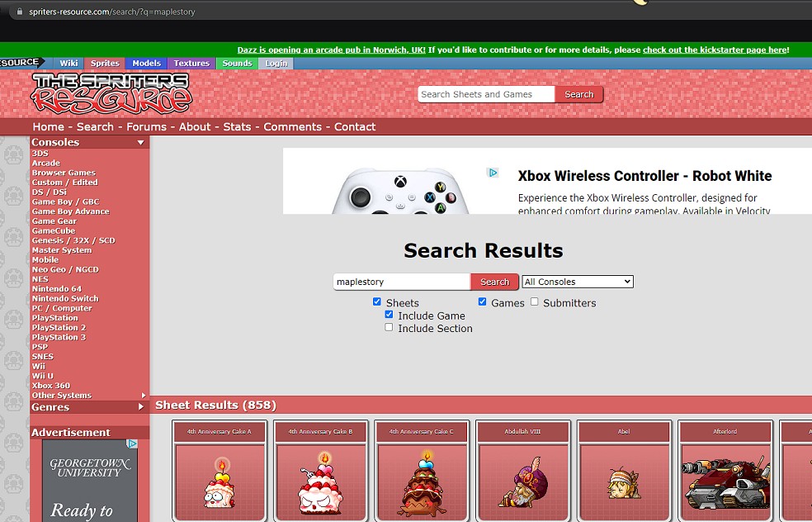Select Custom / Edited category
Image resolution: width=812 pixels, height=522 pixels.
pos(64,183)
